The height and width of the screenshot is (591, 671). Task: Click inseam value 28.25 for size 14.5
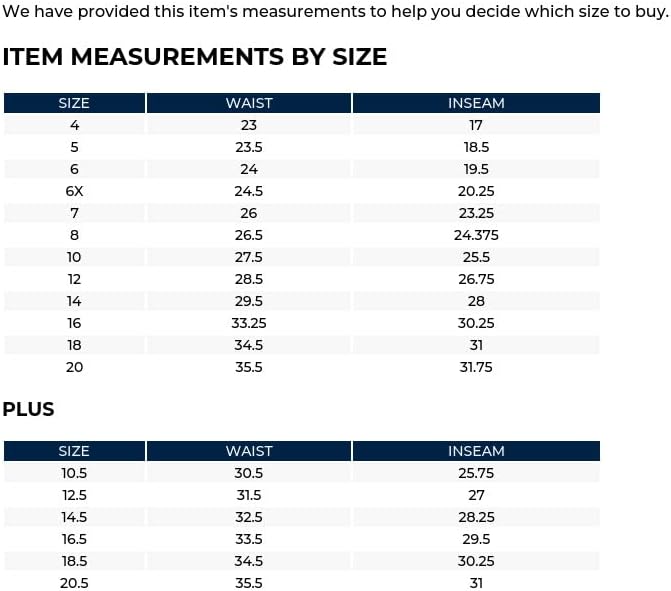click(476, 517)
